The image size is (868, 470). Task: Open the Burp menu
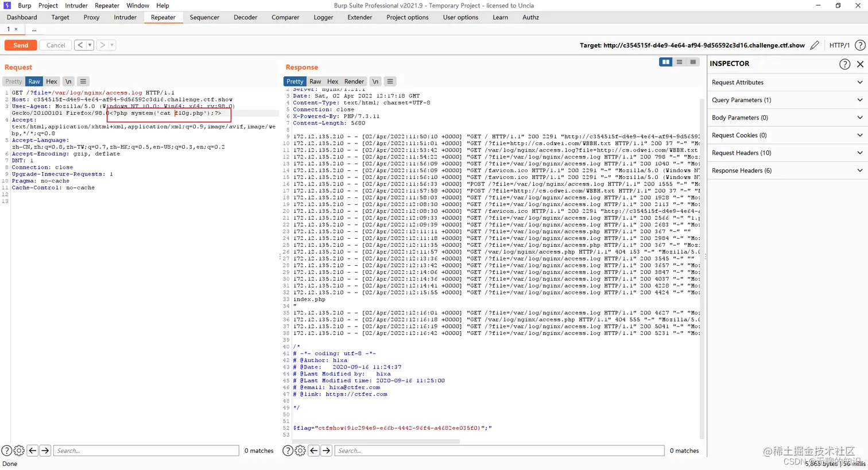(x=25, y=5)
